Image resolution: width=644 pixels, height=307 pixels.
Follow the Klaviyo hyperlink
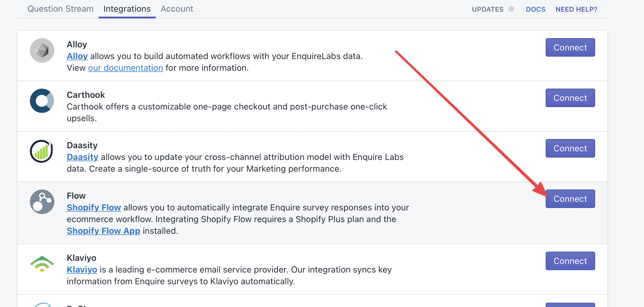(x=82, y=270)
